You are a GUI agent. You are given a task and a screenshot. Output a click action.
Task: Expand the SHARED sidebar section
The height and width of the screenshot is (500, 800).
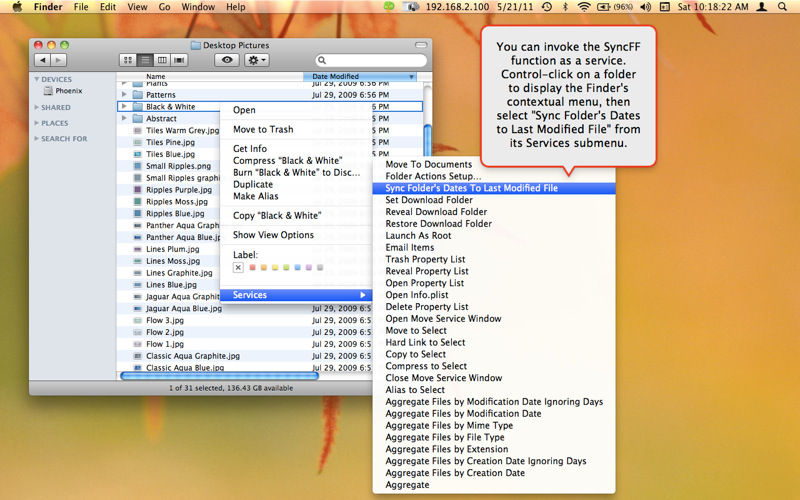(x=37, y=107)
